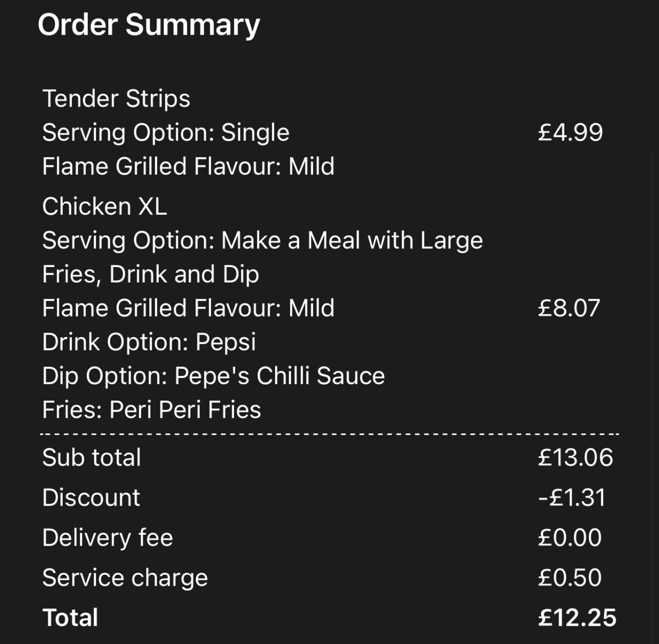This screenshot has height=644, width=659.
Task: Click the £12.25 total amount
Action: coord(577,618)
